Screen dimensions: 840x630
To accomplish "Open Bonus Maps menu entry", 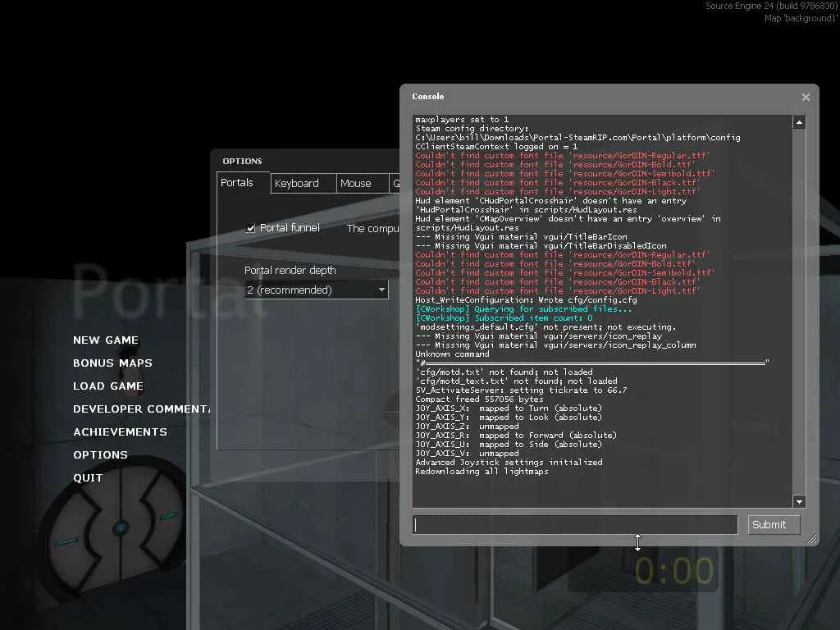I will (x=112, y=363).
